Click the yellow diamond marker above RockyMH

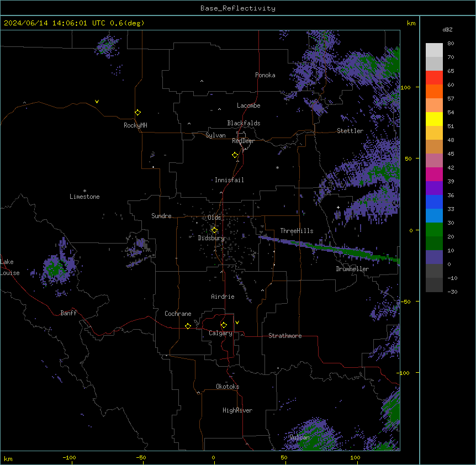[x=137, y=113]
